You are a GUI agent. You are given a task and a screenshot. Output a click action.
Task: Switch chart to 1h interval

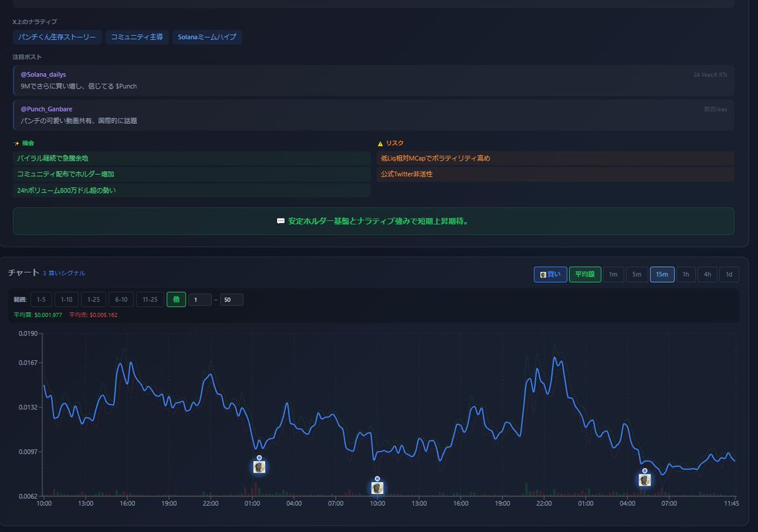coord(686,275)
